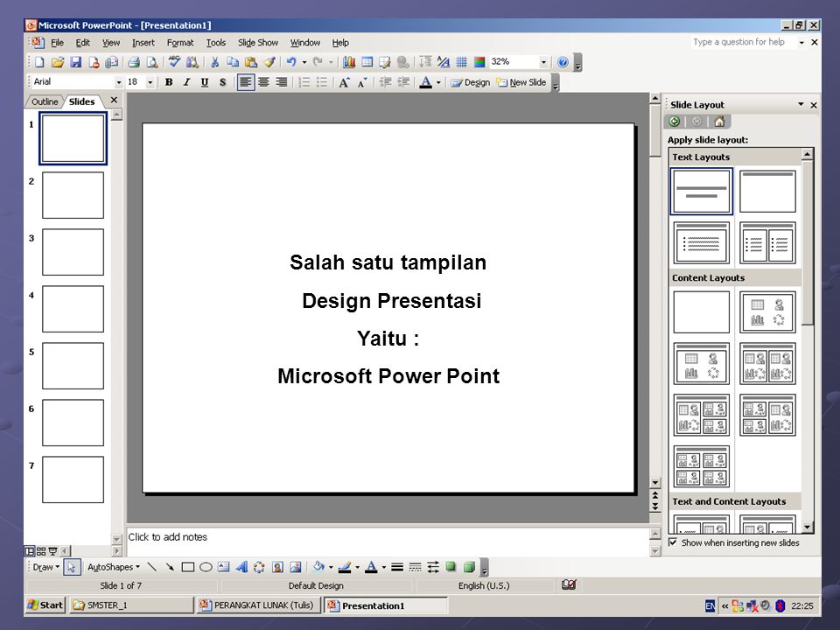Select the Rectangle shape tool
This screenshot has height=630, width=840.
click(x=187, y=567)
